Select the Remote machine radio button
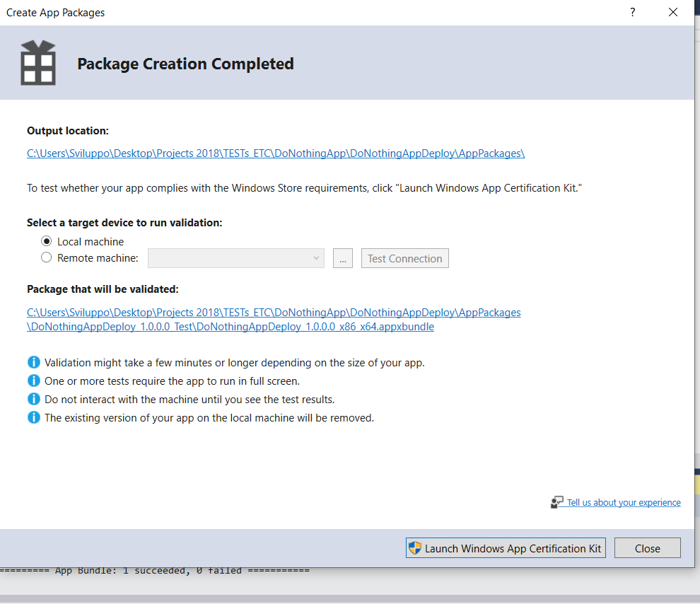Viewport: 700px width, 604px height. [x=47, y=257]
